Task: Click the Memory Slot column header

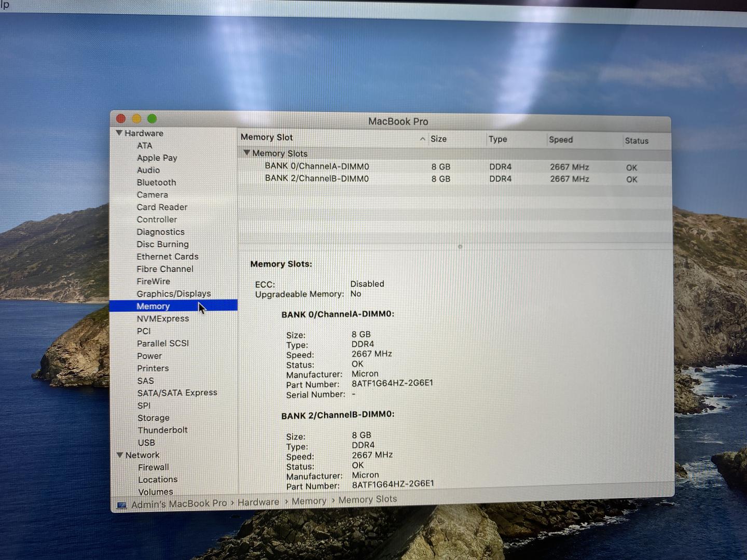Action: [x=267, y=137]
